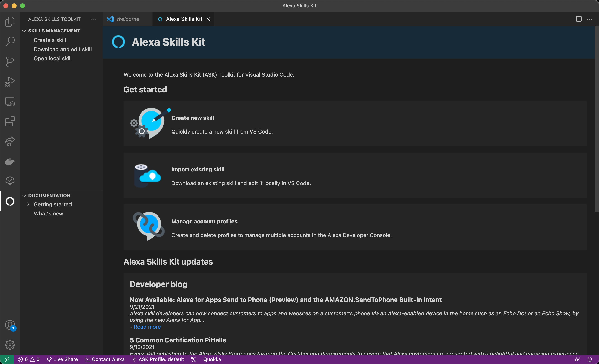Open the Extensions view icon
The height and width of the screenshot is (364, 599).
coord(10,122)
